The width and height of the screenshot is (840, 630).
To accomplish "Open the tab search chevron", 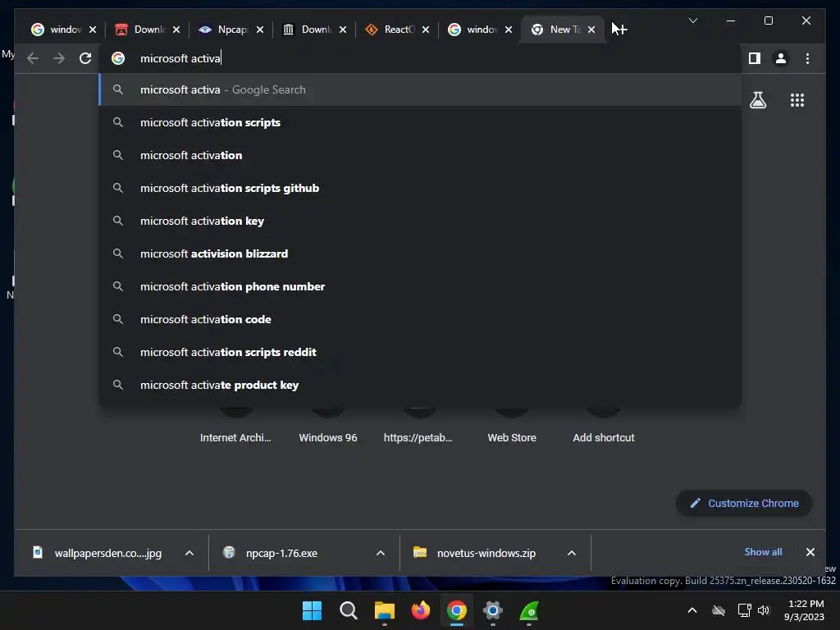I will coord(692,21).
